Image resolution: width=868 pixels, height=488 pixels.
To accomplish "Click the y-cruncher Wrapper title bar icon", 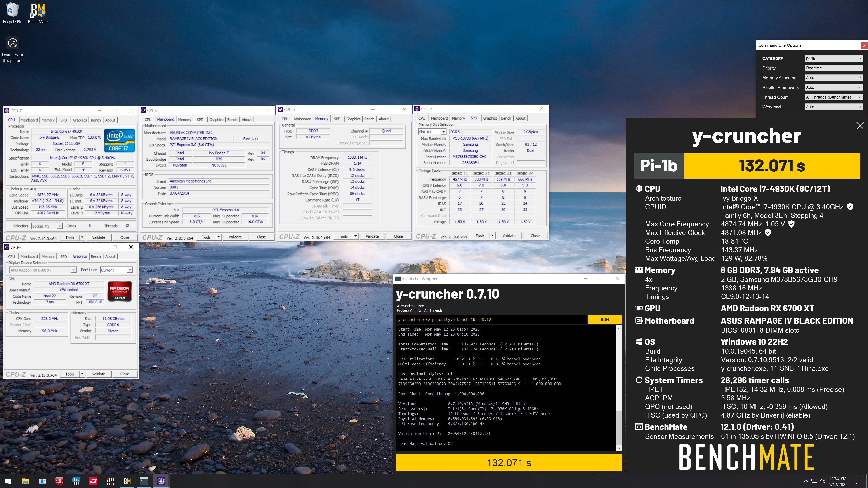I will 398,279.
